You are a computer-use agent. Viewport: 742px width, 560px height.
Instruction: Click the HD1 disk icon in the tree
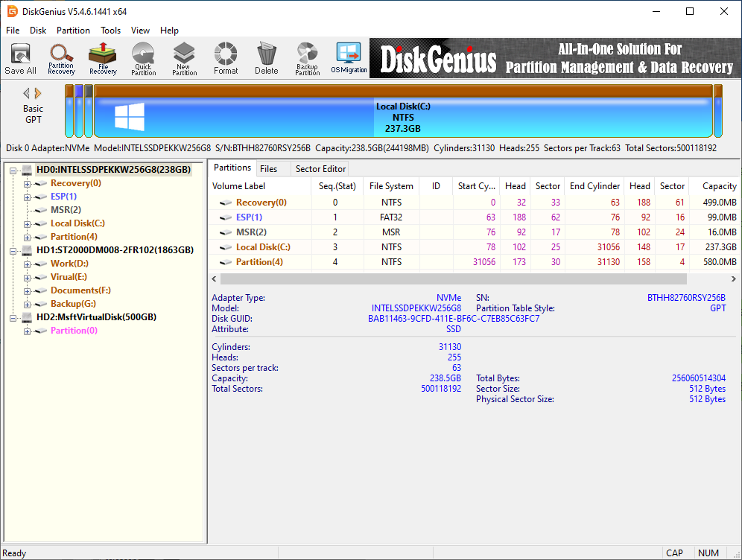coord(27,250)
